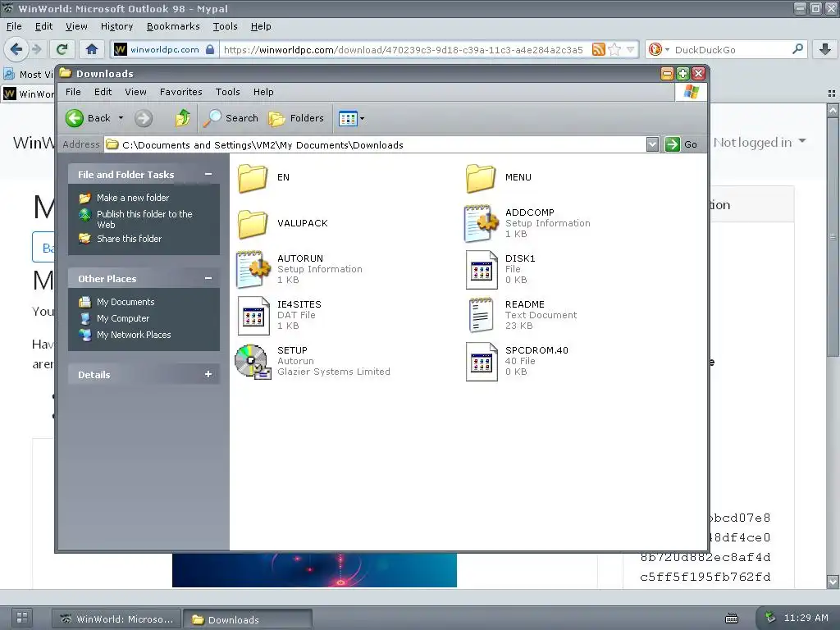
Task: Open the URL bar history dropdown arrow
Action: 631,50
